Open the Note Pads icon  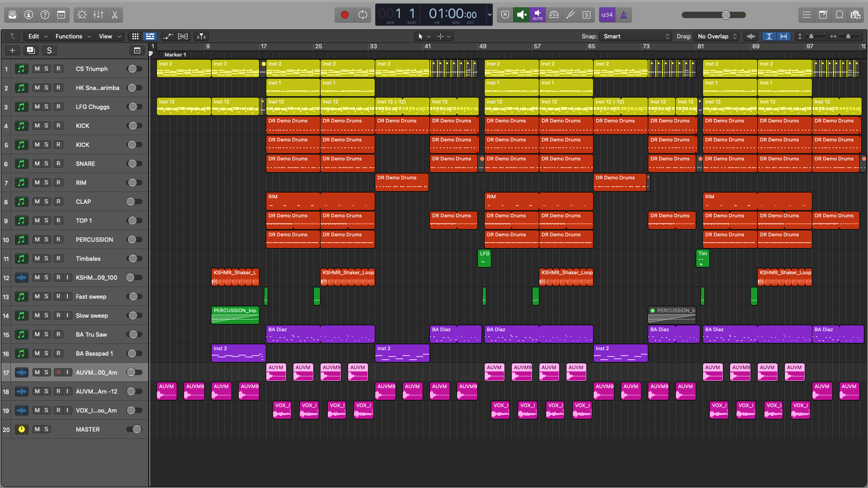(x=823, y=15)
